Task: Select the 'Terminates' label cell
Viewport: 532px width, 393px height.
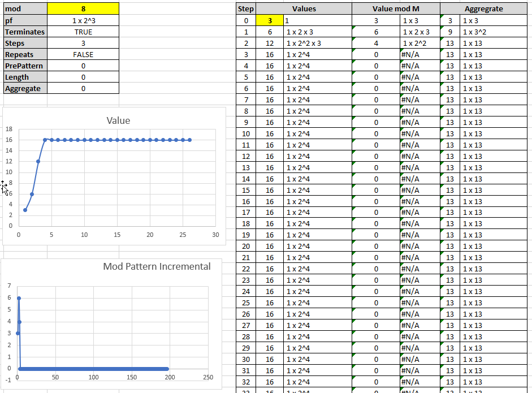Action: tap(25, 32)
